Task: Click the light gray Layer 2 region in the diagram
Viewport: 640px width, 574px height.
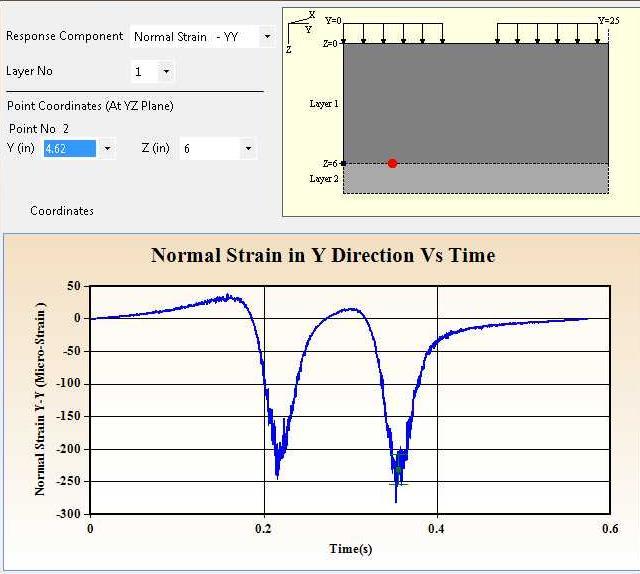Action: coord(476,178)
